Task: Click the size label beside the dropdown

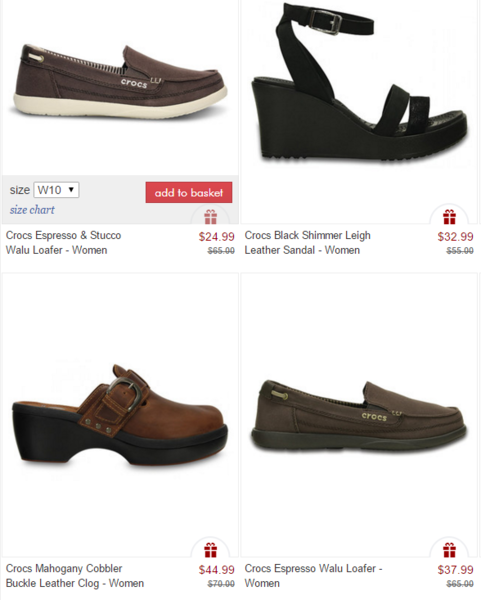Action: click(20, 190)
